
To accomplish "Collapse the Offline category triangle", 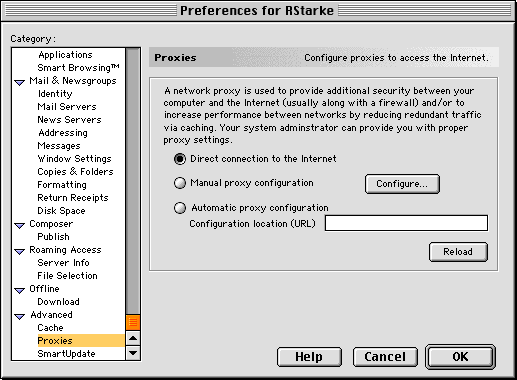I will 20,290.
